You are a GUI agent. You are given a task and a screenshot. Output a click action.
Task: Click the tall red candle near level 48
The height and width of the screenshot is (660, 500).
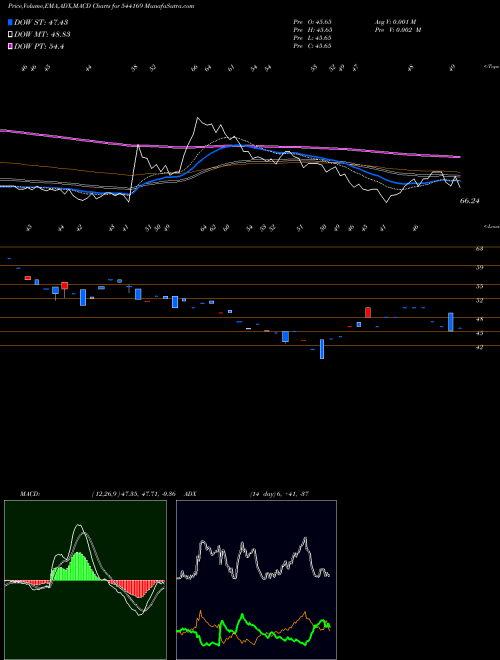tap(368, 312)
